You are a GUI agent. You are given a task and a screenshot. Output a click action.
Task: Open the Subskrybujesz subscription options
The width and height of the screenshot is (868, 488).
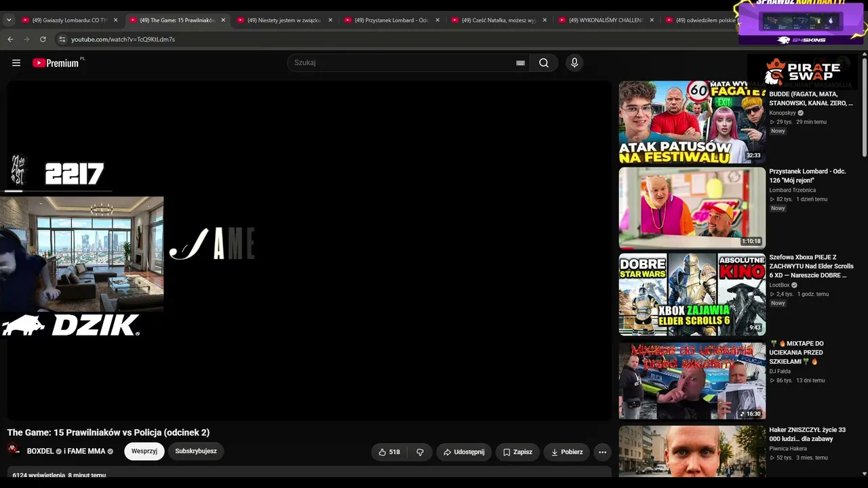[x=196, y=451]
